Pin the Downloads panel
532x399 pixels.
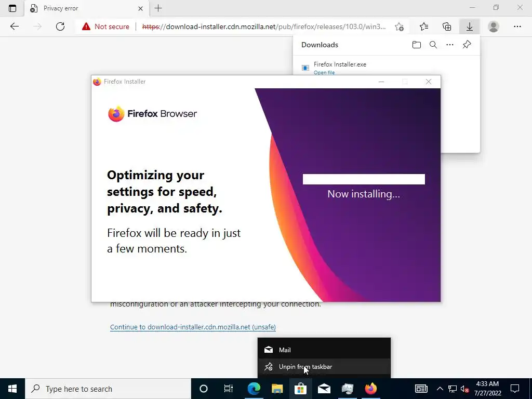467,45
